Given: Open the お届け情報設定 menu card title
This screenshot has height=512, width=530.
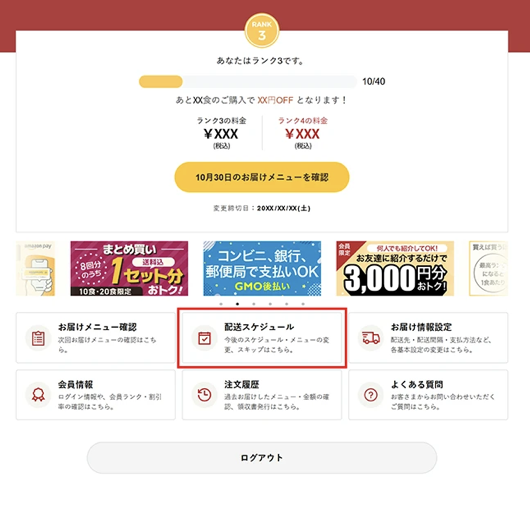Looking at the screenshot, I should click(x=421, y=327).
